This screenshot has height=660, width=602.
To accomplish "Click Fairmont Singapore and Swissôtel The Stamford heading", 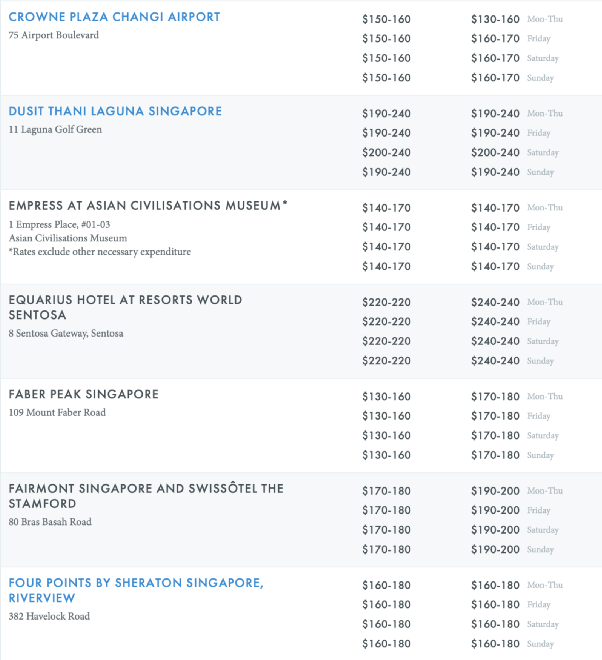I will (146, 496).
